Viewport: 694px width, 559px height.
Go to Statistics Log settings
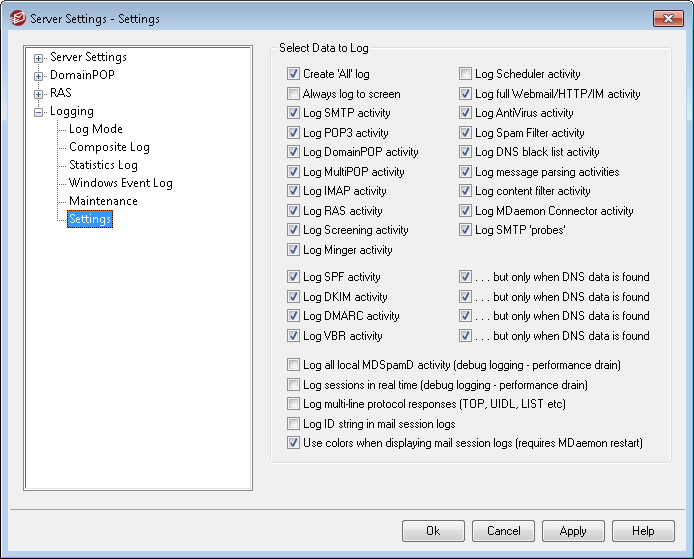coord(103,166)
